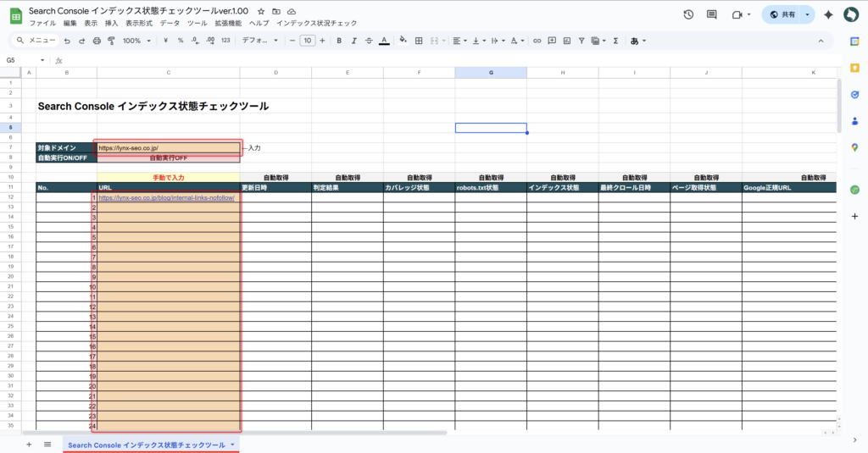Open the インデックス状況チェック menu

[316, 23]
